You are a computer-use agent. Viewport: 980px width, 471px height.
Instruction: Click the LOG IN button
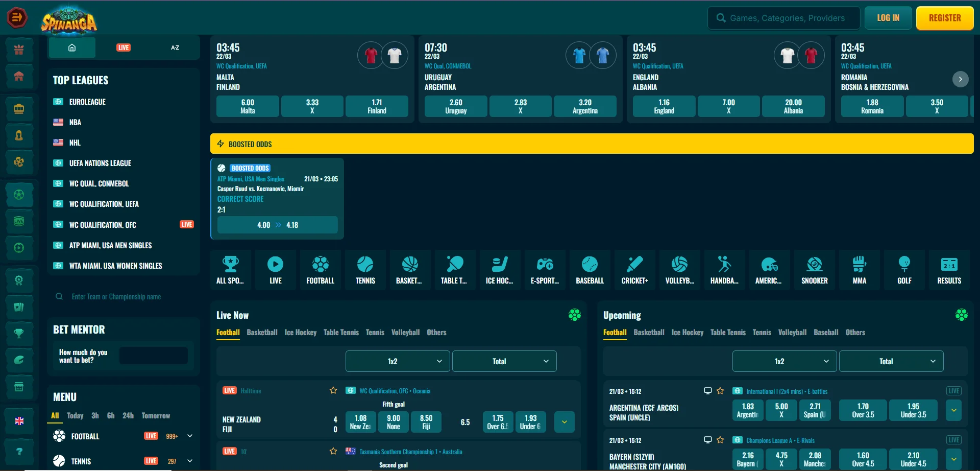[888, 18]
